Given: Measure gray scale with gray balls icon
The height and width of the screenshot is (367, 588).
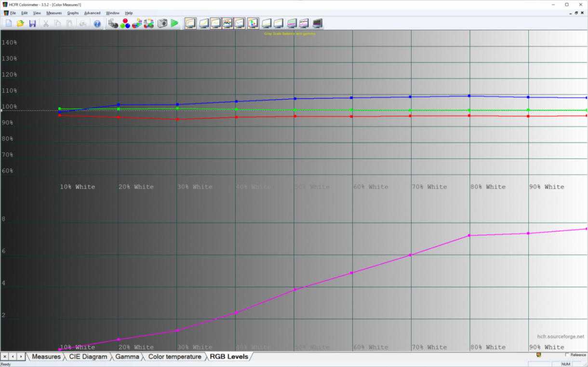Looking at the screenshot, I should coord(113,23).
